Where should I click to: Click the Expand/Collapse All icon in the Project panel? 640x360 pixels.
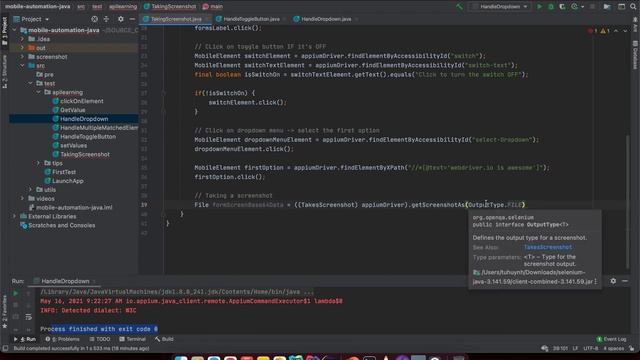pyautogui.click(x=106, y=19)
